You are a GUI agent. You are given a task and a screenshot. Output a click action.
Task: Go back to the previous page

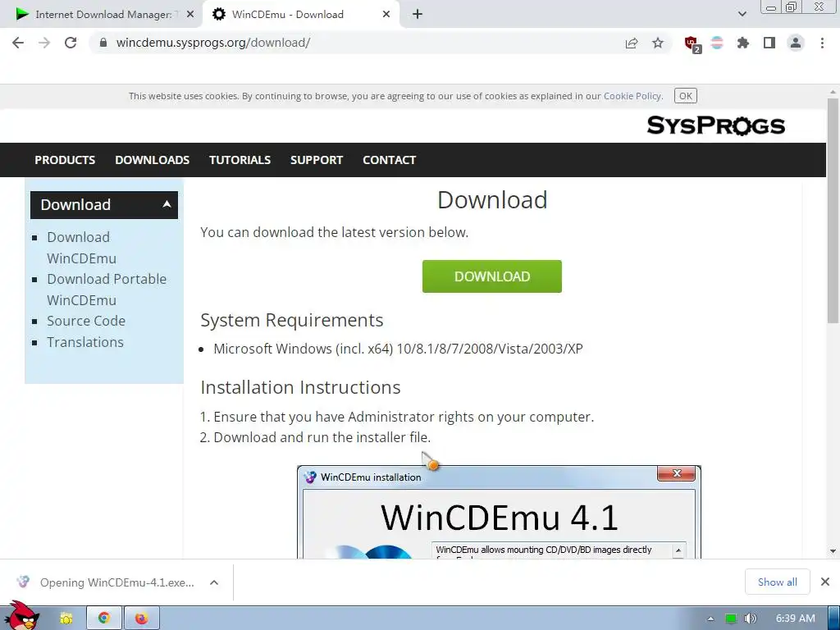click(18, 43)
